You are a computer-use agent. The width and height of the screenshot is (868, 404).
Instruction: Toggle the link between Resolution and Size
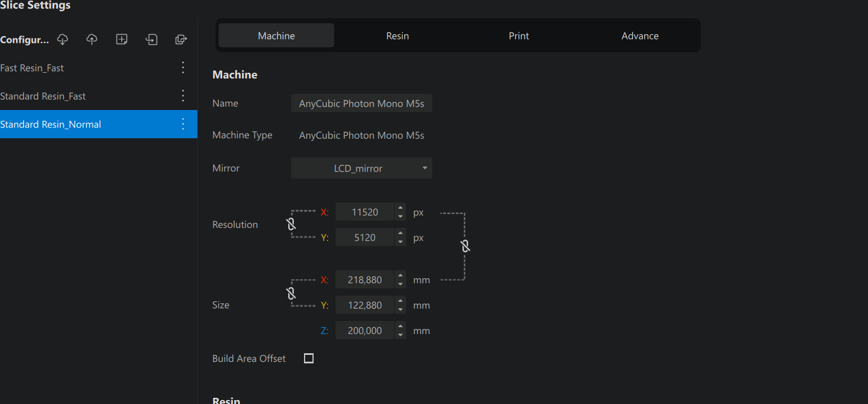(465, 246)
